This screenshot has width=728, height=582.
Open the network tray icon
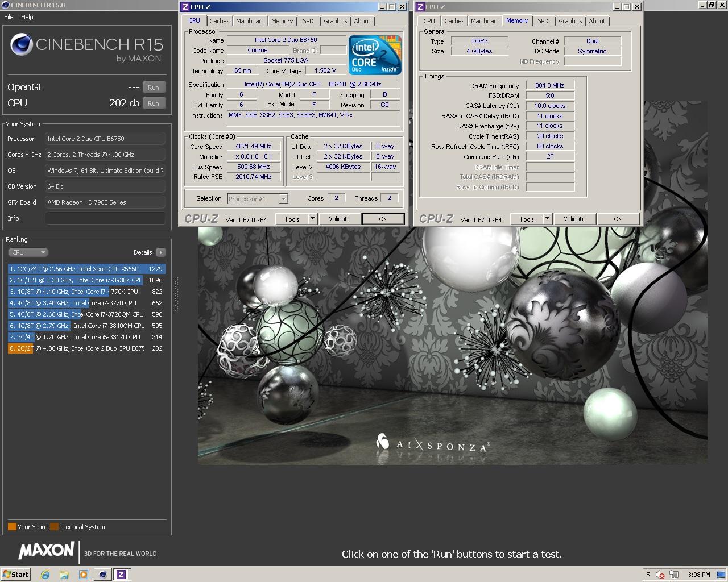[x=674, y=574]
